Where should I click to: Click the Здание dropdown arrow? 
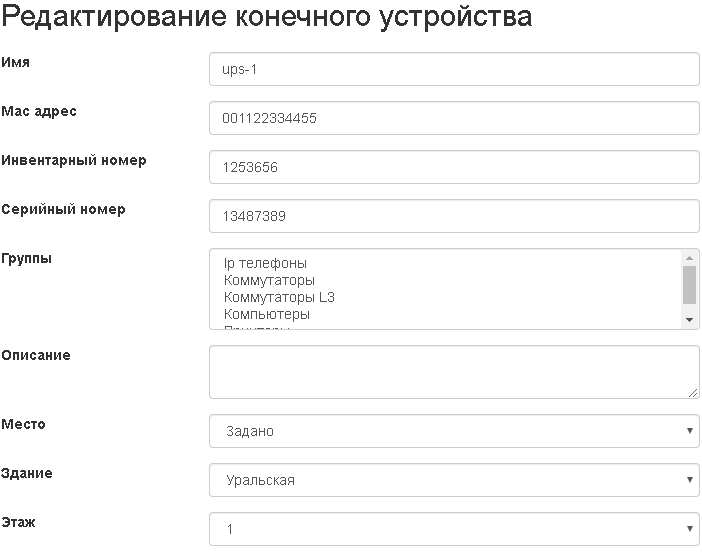(689, 480)
